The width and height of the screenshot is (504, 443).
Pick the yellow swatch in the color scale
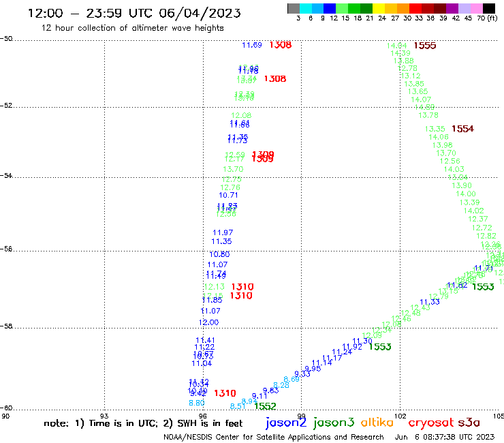379,8
